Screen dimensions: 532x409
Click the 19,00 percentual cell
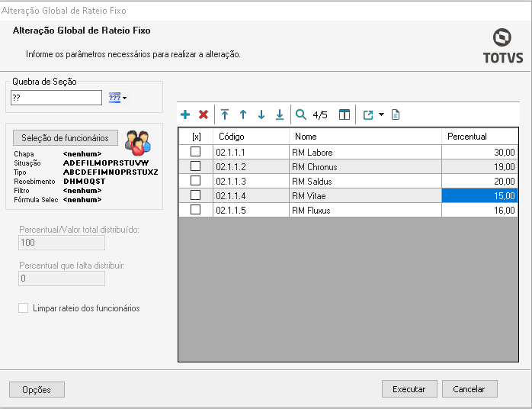point(479,167)
